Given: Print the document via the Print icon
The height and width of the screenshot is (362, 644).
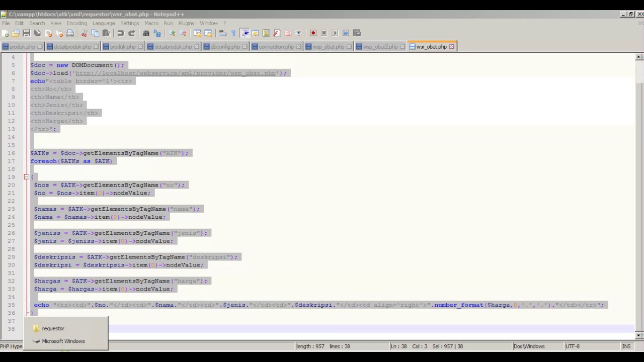Looking at the screenshot, I should point(70,33).
